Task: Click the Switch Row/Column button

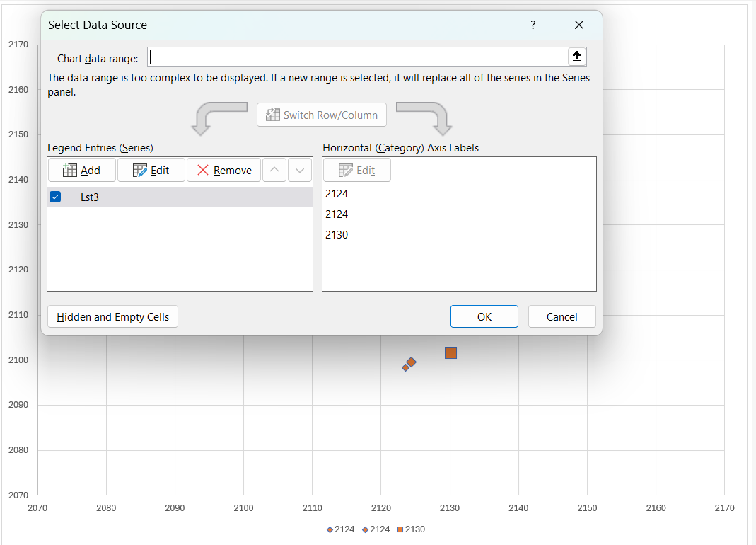Action: (322, 115)
